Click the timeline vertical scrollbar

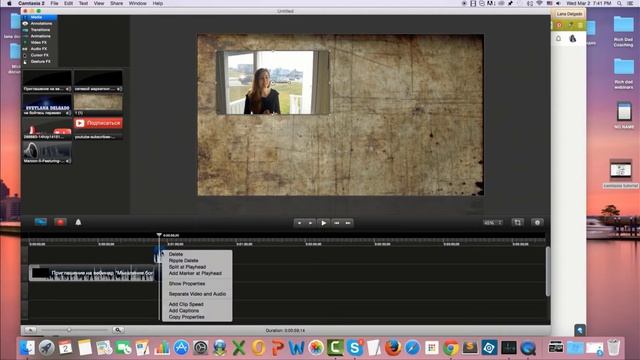click(548, 271)
